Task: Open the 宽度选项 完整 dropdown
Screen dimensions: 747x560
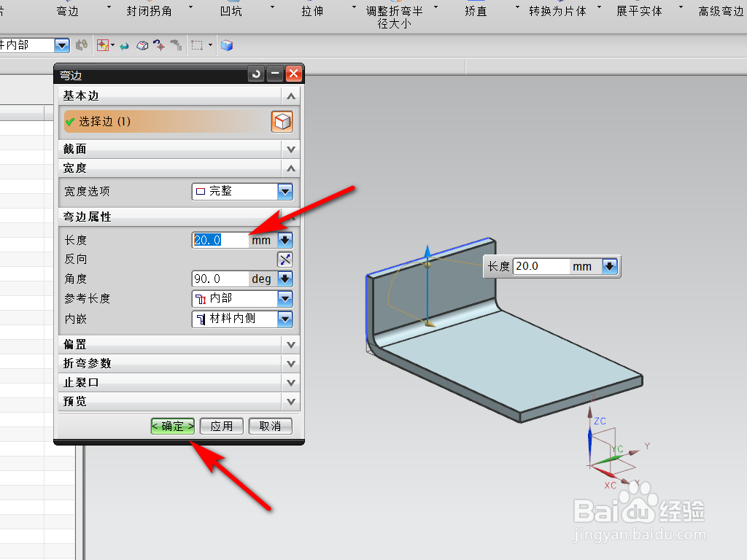Action: coord(285,192)
